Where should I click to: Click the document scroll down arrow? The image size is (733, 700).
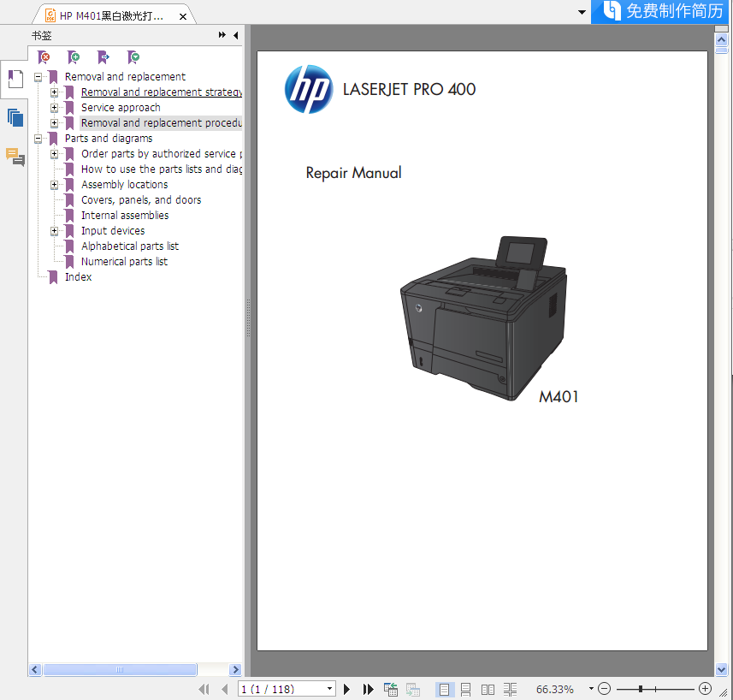pyautogui.click(x=721, y=669)
